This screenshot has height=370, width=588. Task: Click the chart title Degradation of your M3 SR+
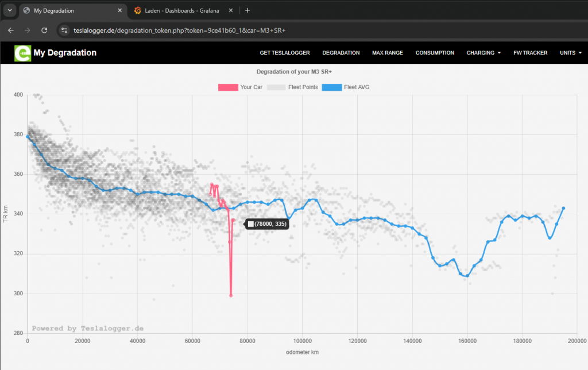(x=294, y=72)
